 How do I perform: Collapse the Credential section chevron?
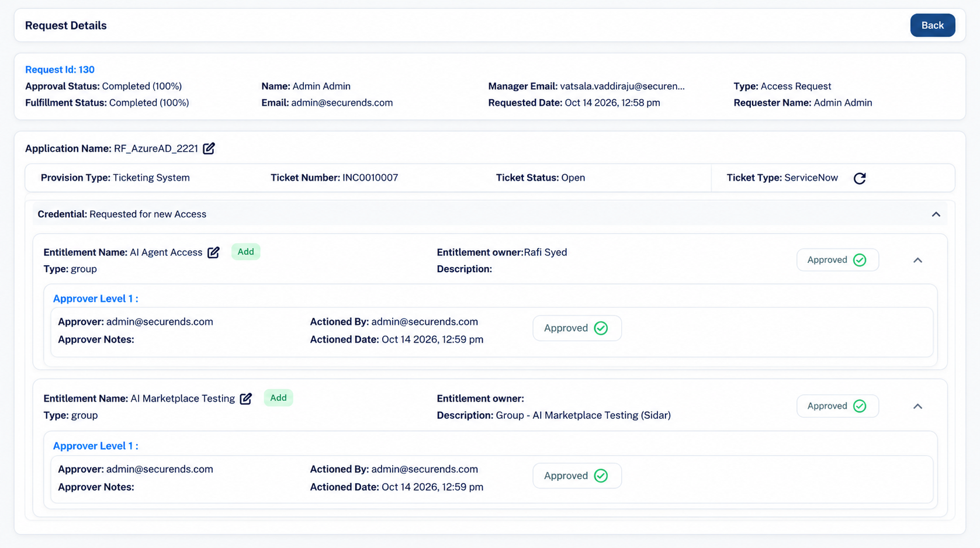tap(936, 214)
